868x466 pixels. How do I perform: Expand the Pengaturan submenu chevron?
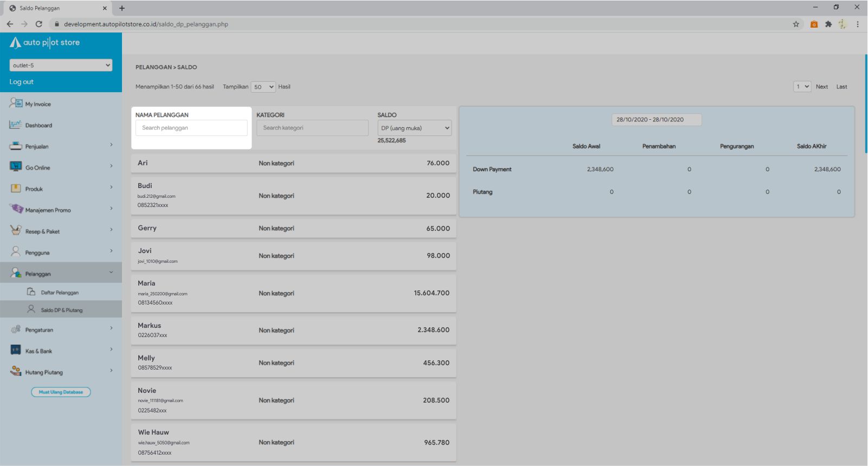click(111, 328)
